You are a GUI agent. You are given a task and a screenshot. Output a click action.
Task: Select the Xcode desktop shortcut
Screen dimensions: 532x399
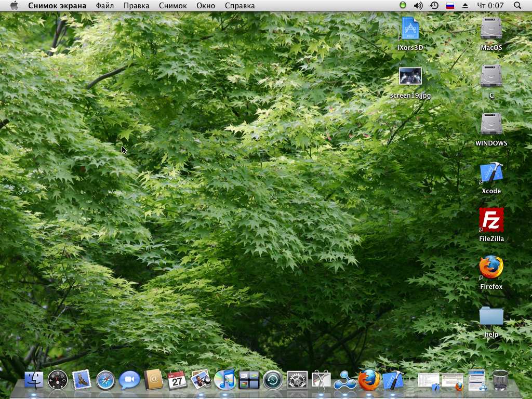[491, 173]
